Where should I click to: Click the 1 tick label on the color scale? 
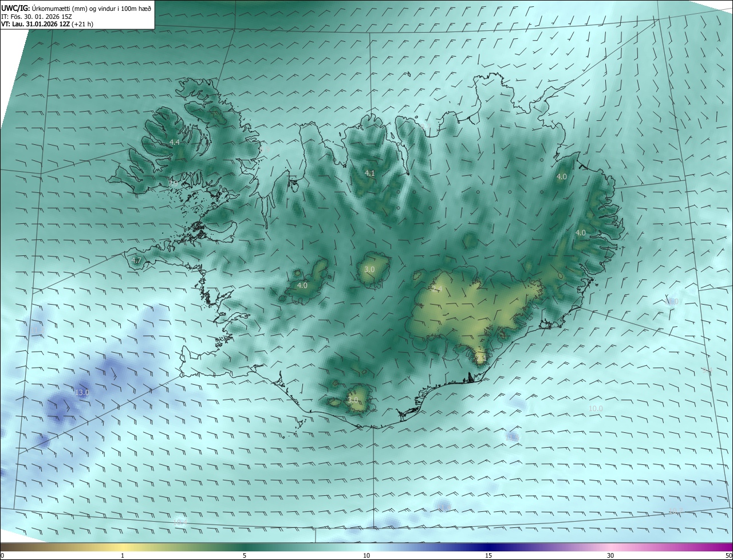[123, 555]
